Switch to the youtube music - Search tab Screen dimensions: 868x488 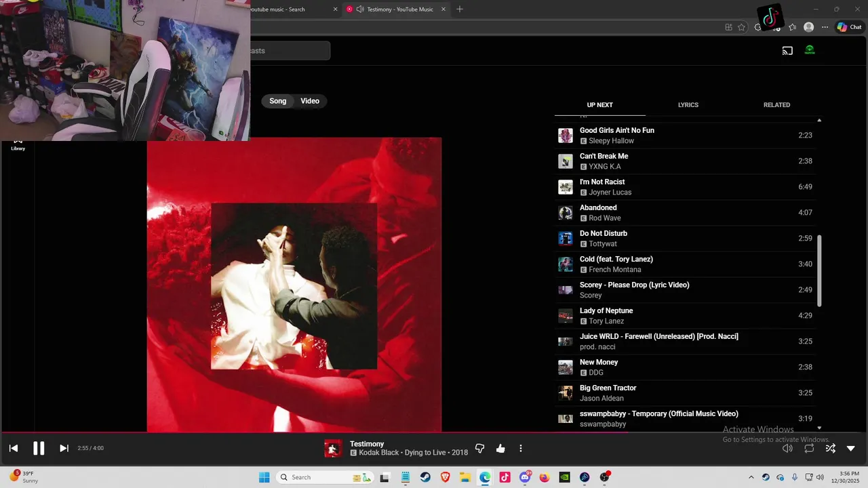292,9
